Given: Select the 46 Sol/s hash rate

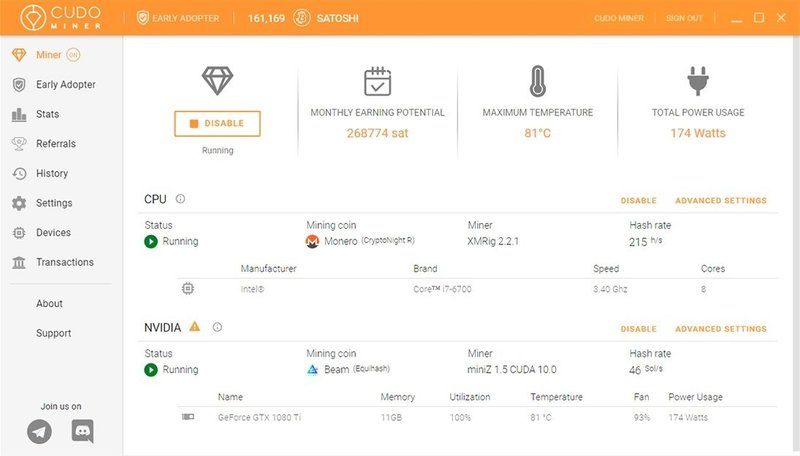Looking at the screenshot, I should click(x=645, y=370).
